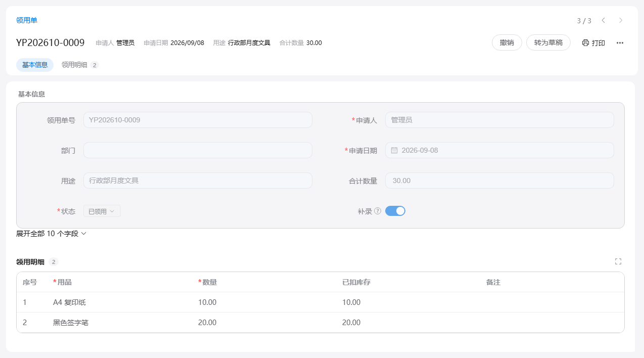
Task: Click the 申请人 input field
Action: 499,120
